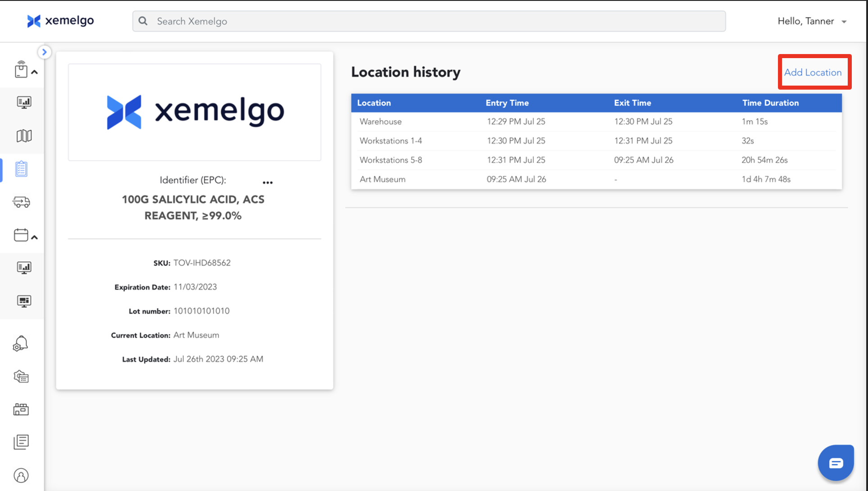Click the Xemelgo logo in header
Viewport: 868px width, 491px height.
[60, 21]
